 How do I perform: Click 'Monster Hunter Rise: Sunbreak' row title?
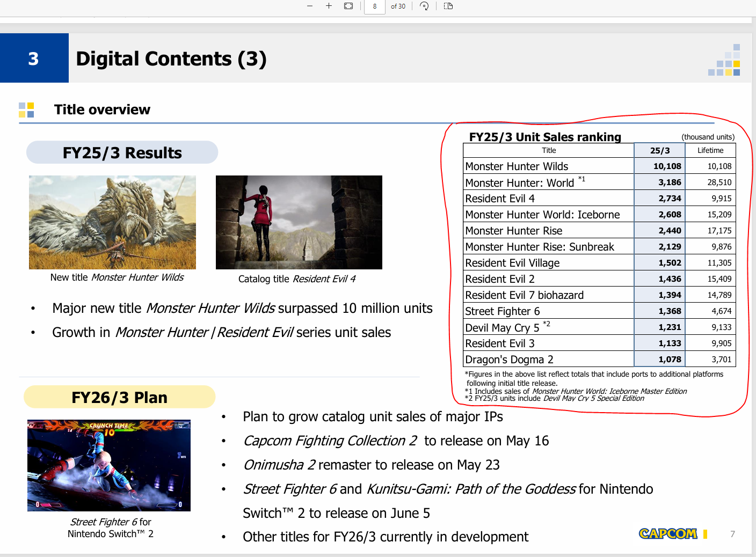540,247
